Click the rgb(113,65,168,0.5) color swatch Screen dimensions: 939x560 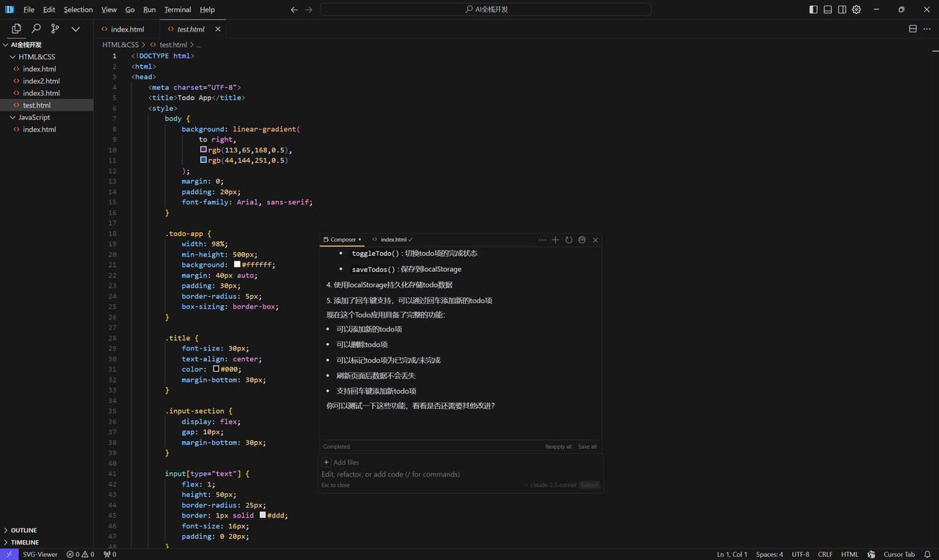click(x=203, y=150)
